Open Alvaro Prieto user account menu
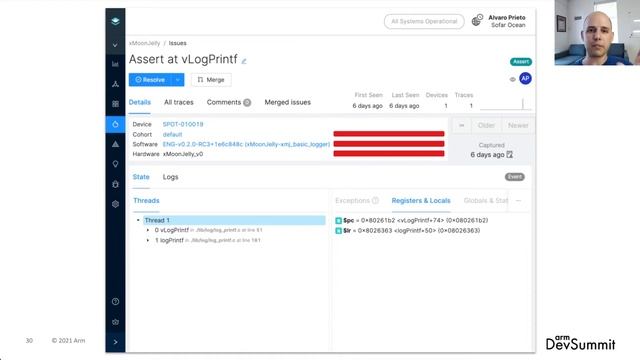 click(507, 21)
